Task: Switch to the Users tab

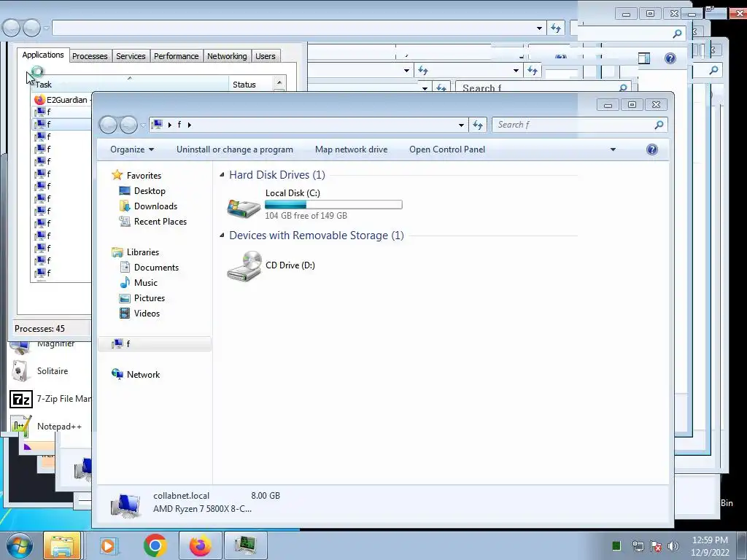Action: point(265,56)
